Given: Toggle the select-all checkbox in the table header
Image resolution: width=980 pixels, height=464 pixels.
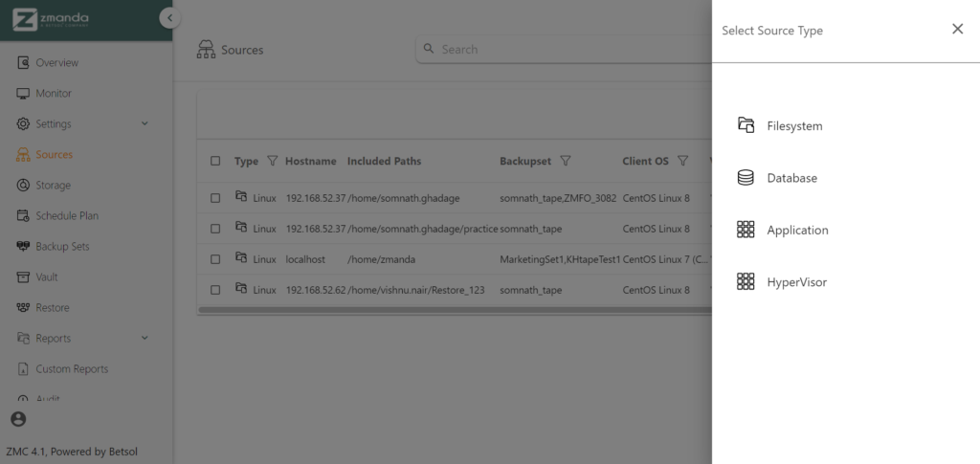Looking at the screenshot, I should click(x=215, y=161).
